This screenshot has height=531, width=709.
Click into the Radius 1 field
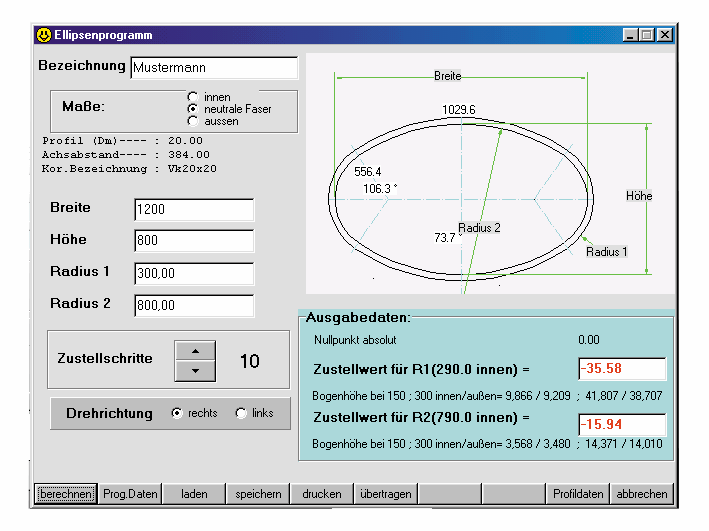(194, 273)
